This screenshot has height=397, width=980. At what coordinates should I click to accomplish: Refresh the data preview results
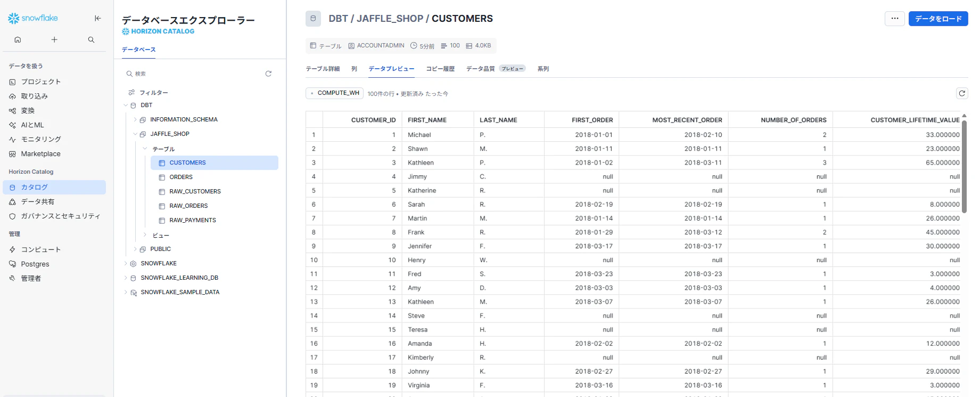click(962, 93)
